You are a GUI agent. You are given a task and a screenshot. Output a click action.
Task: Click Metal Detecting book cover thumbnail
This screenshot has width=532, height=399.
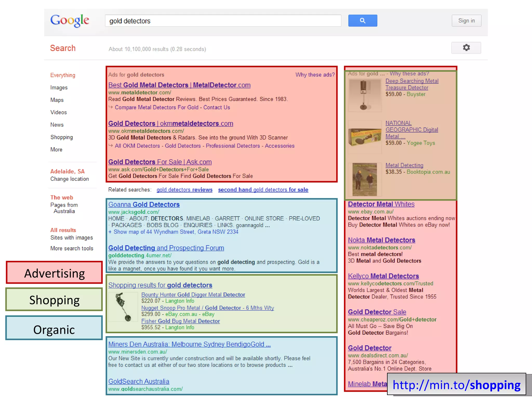coord(365,179)
